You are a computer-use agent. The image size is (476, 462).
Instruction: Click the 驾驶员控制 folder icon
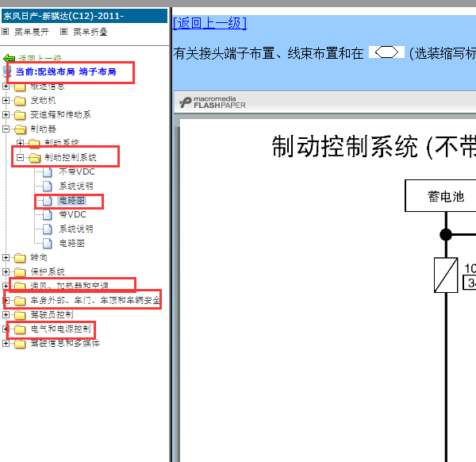click(x=20, y=314)
